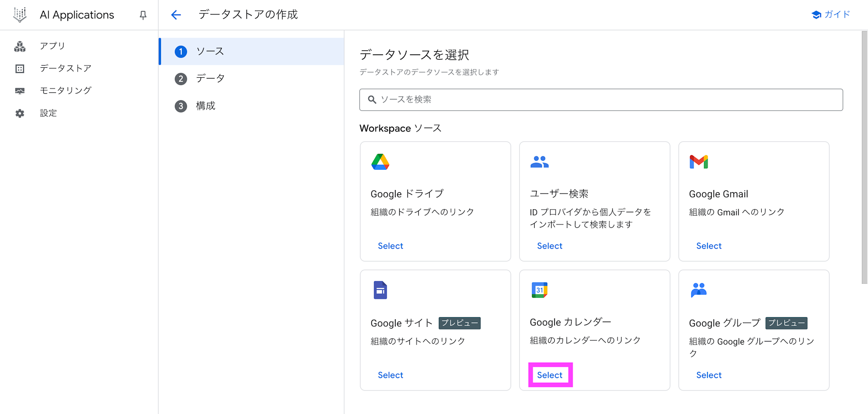868x414 pixels.
Task: Pin the navigation menu with pin icon
Action: tap(143, 15)
